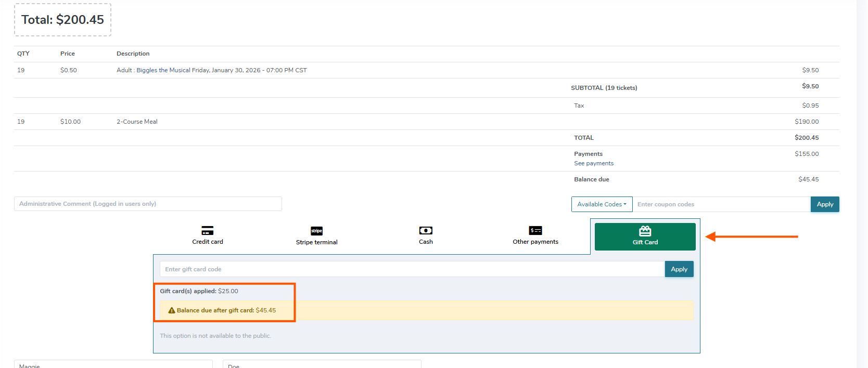Select the Credit card payment icon
Image resolution: width=868 pixels, height=368 pixels.
[x=207, y=230]
